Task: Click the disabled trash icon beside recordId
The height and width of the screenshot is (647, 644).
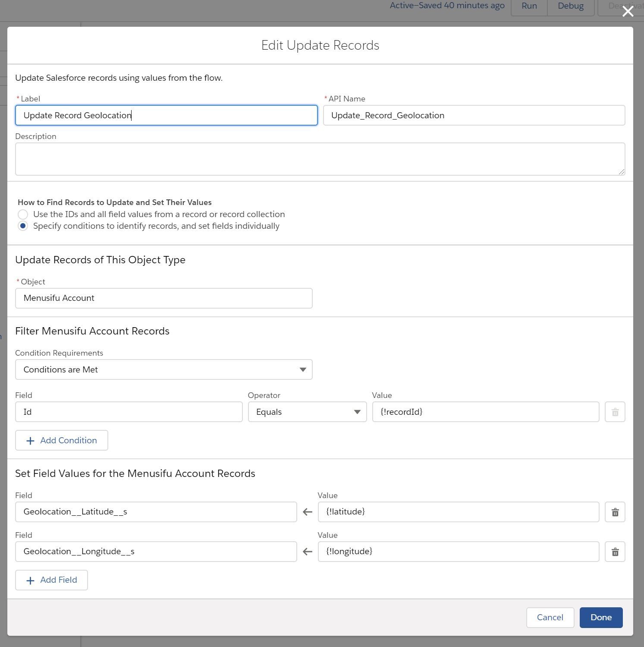Action: pos(615,412)
